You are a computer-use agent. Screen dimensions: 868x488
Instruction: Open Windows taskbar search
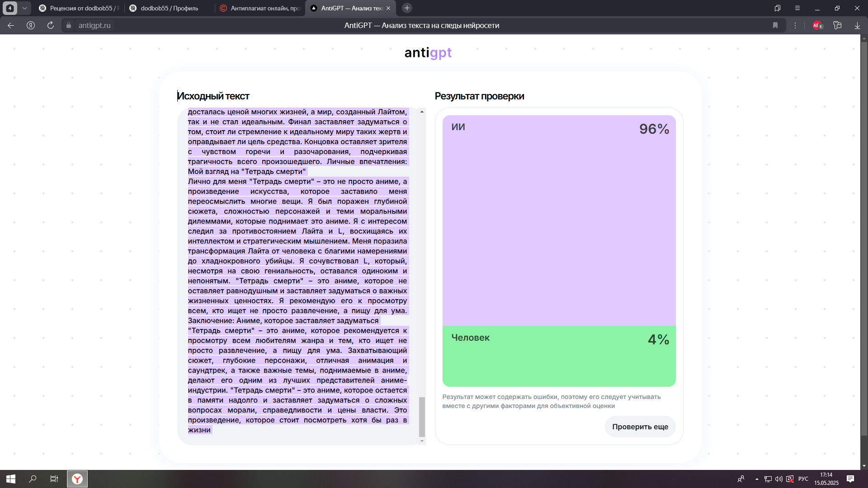click(x=33, y=479)
